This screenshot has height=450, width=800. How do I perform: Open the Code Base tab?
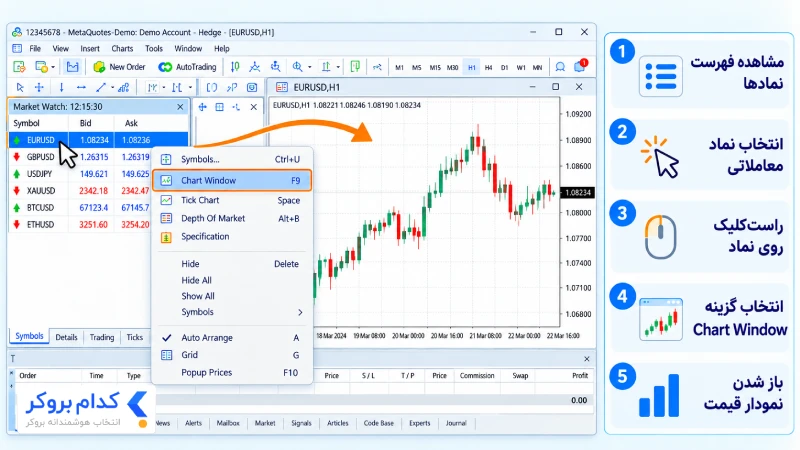[379, 423]
